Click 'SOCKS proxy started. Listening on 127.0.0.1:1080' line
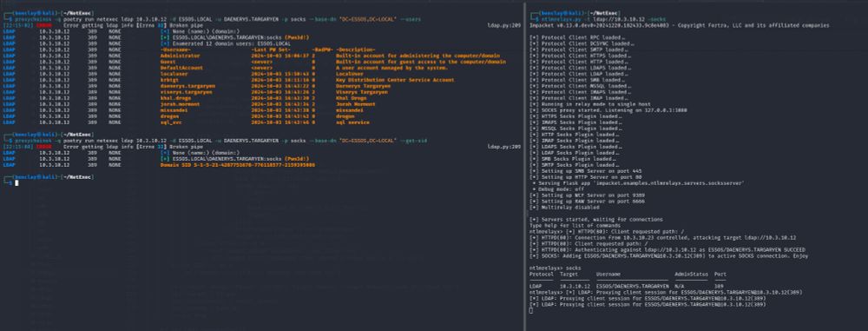The width and height of the screenshot is (868, 331). tap(608, 109)
